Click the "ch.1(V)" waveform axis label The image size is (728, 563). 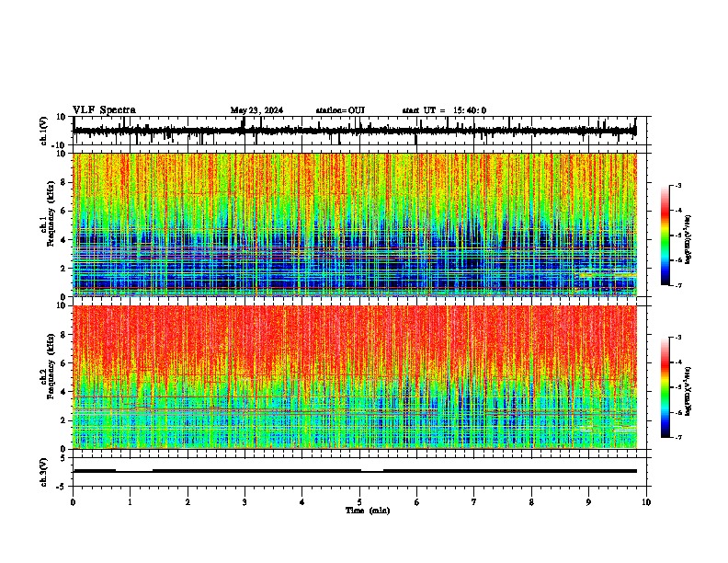pos(44,131)
